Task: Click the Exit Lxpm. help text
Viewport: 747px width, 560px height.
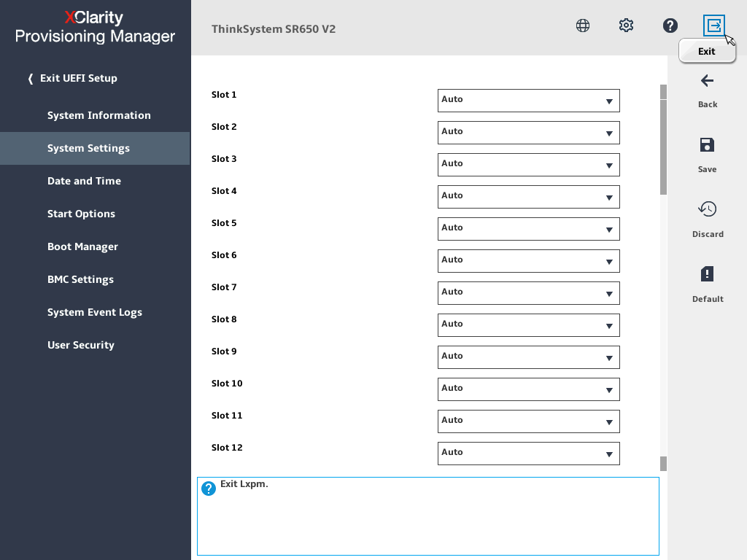Action: coord(244,484)
